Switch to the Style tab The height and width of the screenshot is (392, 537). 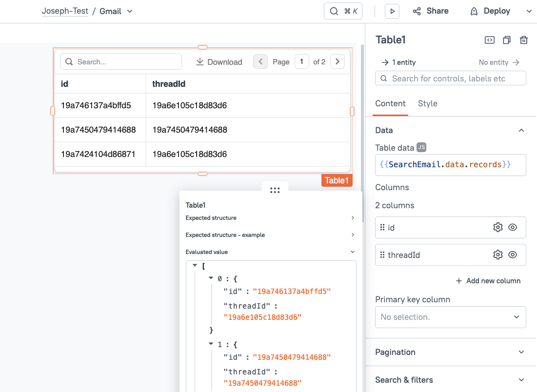coord(427,103)
